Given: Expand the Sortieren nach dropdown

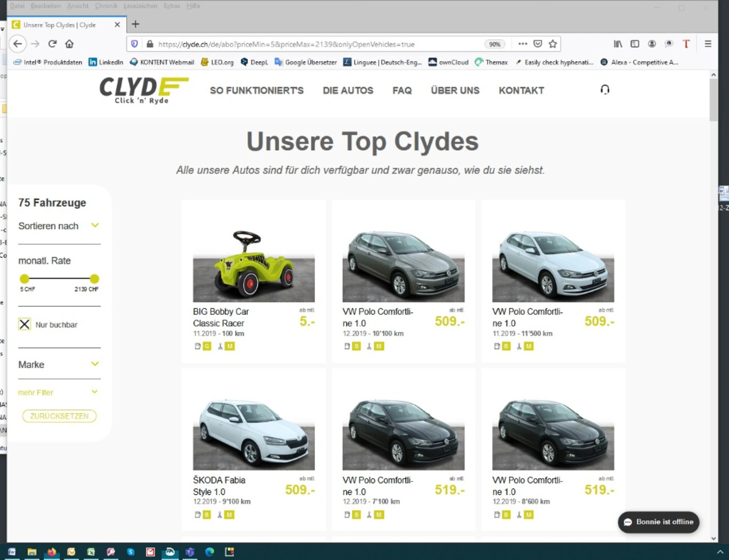Looking at the screenshot, I should click(x=59, y=226).
